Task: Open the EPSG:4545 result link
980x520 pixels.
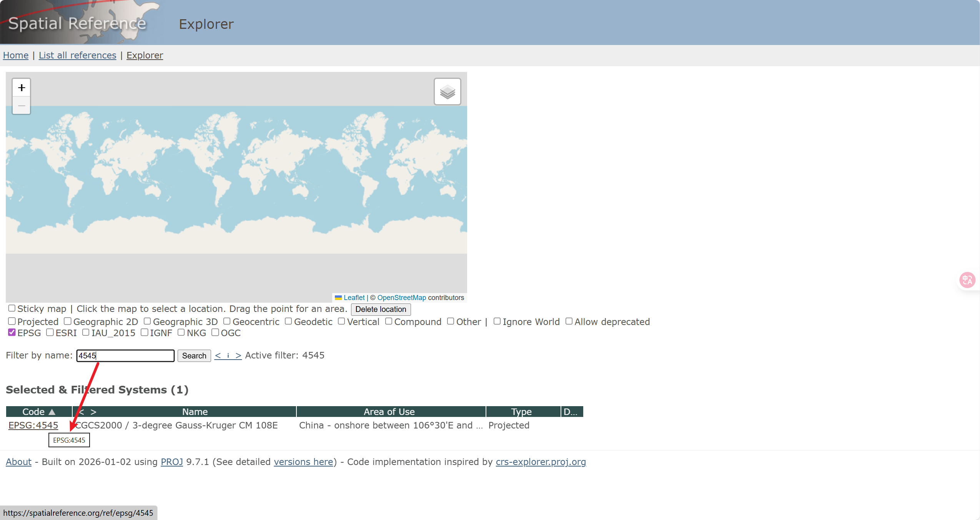Action: pos(33,425)
